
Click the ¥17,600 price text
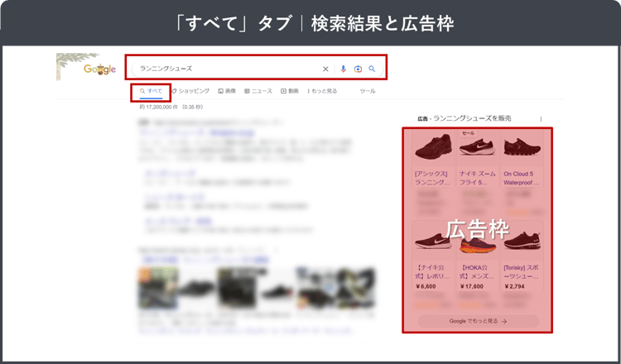[x=472, y=286]
